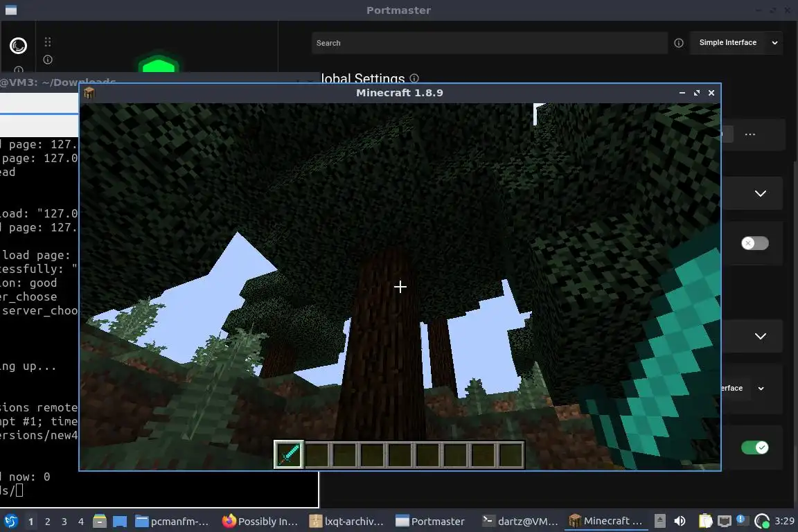Open the LXQt start menu icon

point(10,522)
